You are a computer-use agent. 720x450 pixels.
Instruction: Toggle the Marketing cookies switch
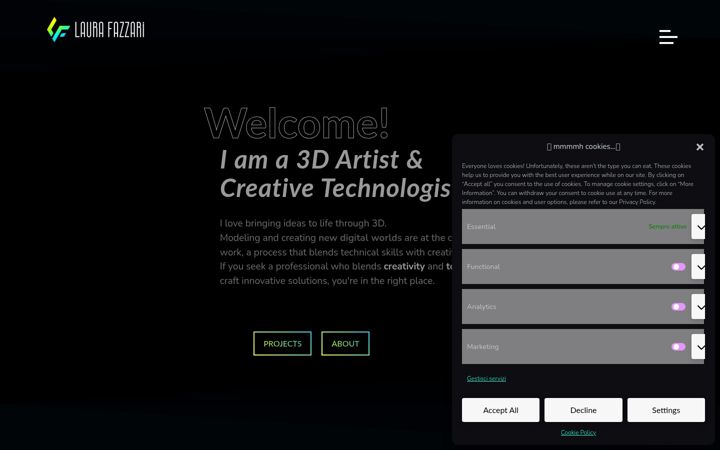(x=678, y=347)
